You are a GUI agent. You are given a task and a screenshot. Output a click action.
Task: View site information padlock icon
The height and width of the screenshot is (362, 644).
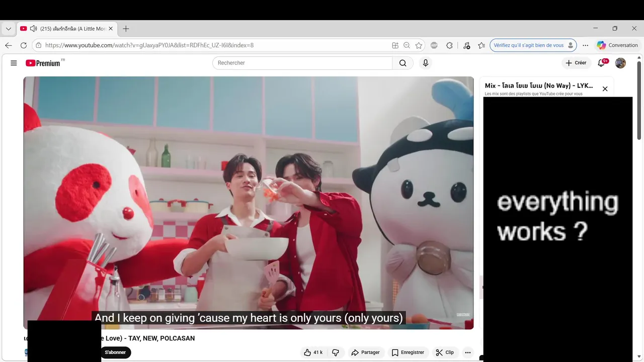(38, 45)
